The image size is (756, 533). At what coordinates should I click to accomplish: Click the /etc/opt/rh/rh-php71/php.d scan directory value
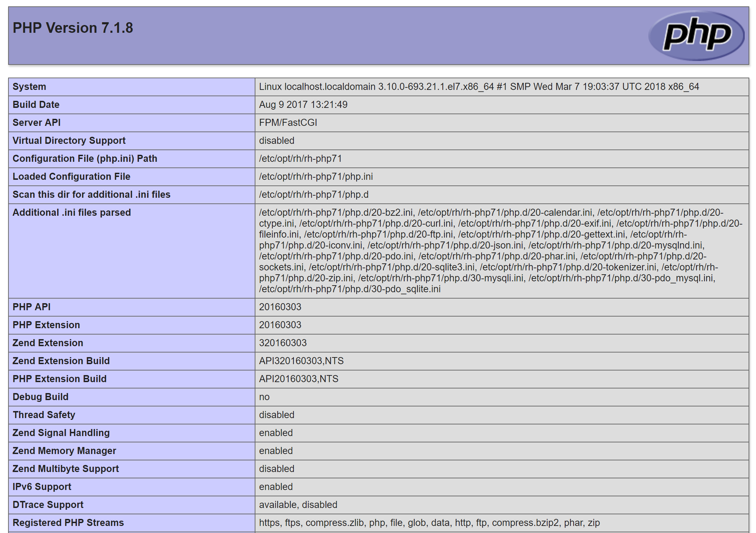click(314, 195)
